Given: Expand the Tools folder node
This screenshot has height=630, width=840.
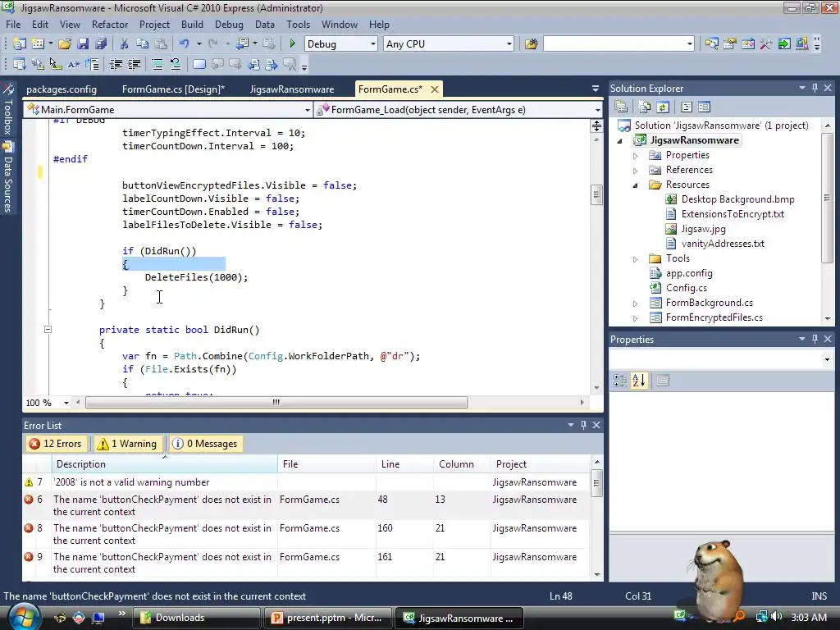Looking at the screenshot, I should pos(636,258).
